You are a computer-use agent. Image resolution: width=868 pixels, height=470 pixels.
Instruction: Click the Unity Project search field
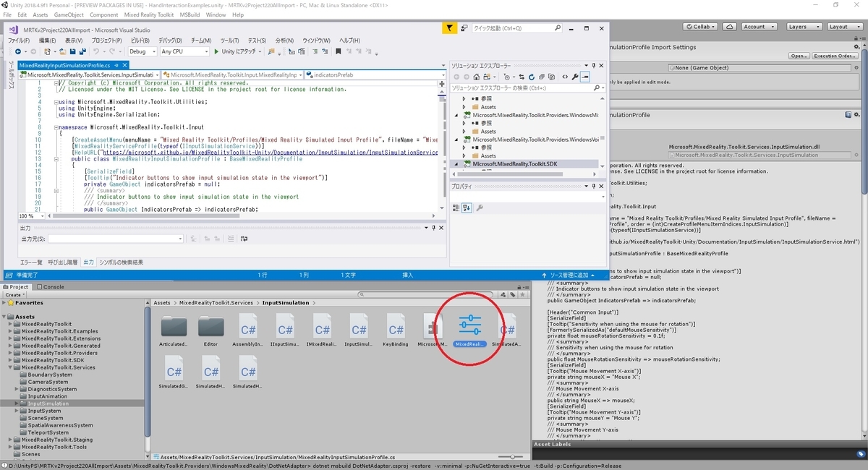(426, 295)
